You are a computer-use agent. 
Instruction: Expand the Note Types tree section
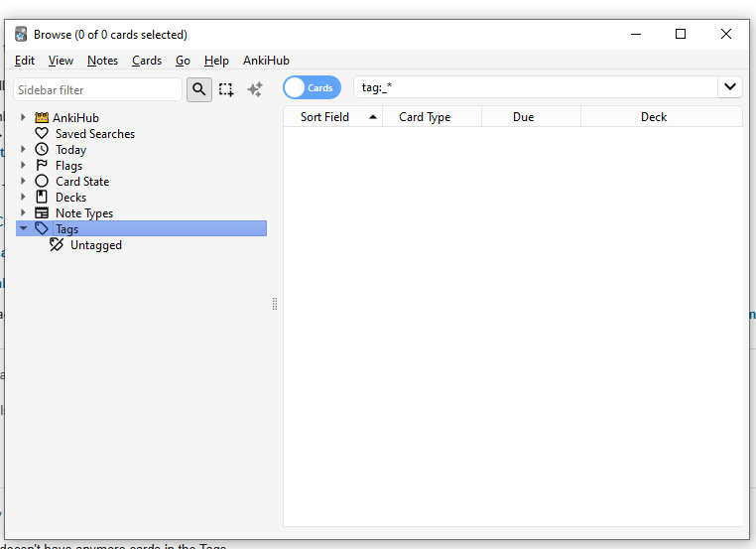coord(23,213)
